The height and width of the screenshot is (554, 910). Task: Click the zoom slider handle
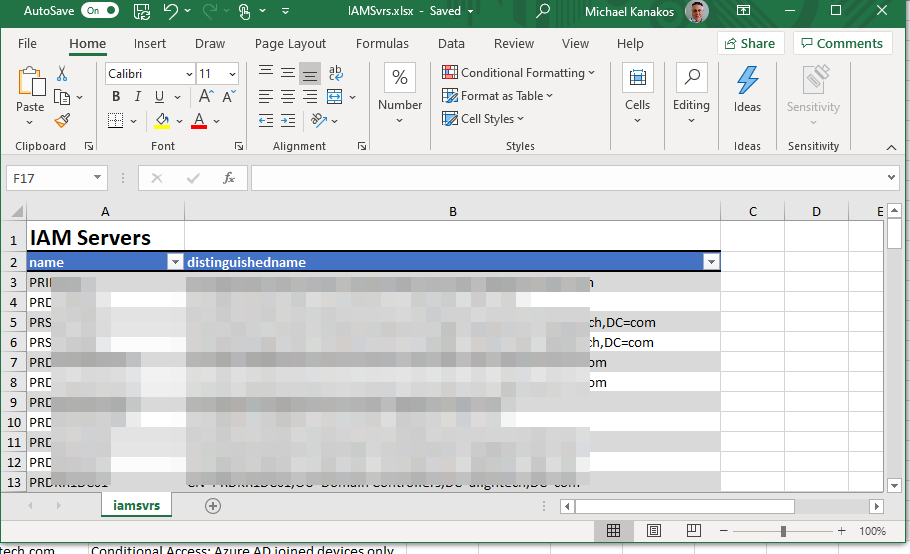[783, 531]
